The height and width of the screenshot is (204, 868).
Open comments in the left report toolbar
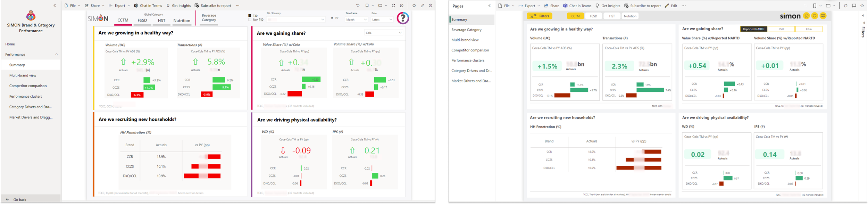coord(402,6)
